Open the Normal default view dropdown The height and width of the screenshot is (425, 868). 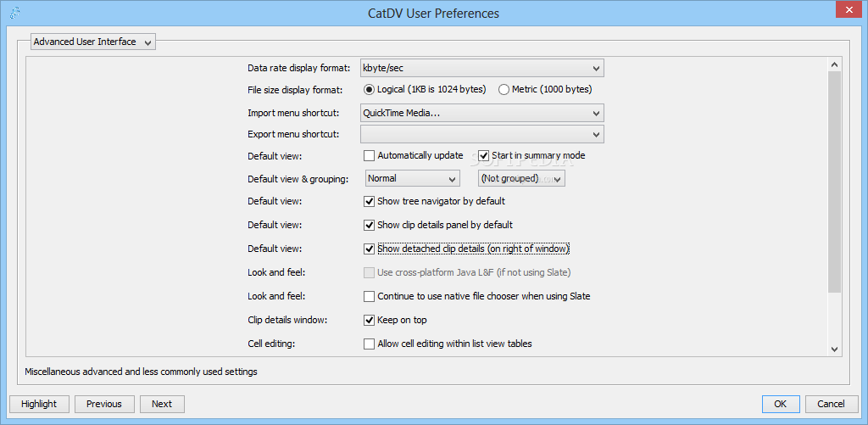pos(413,178)
